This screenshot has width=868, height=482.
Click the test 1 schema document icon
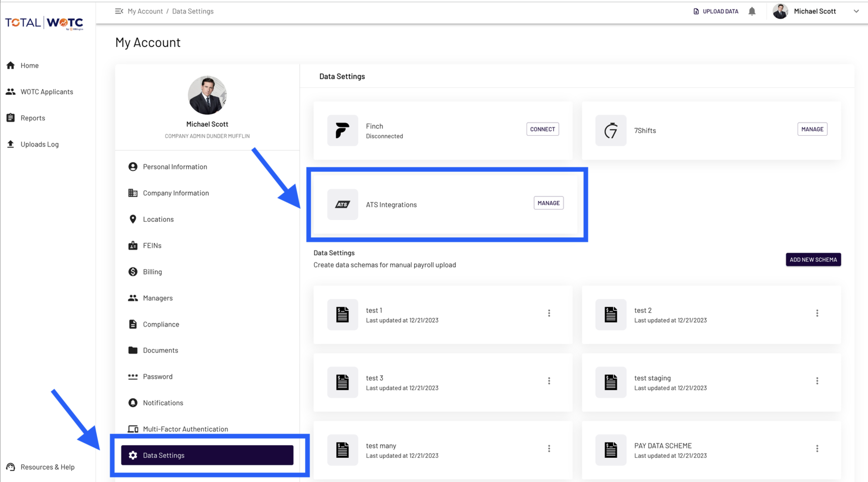point(342,315)
